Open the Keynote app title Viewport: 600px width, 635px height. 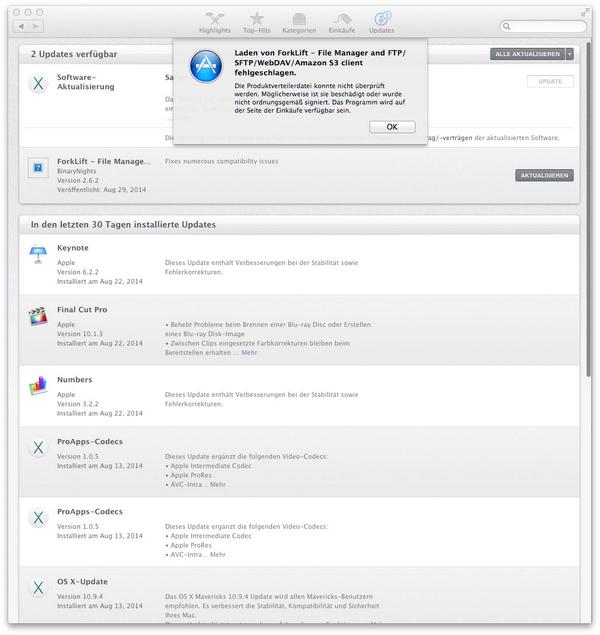[x=72, y=247]
